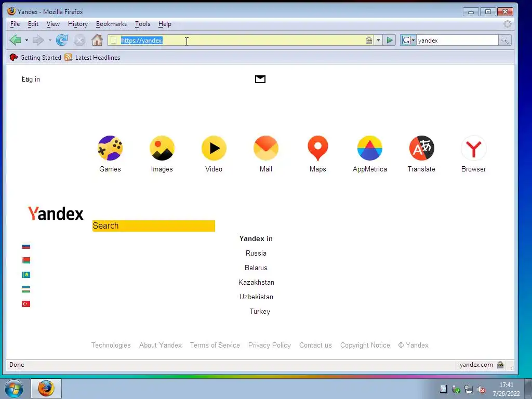Click the envelope mail icon at top

point(260,79)
